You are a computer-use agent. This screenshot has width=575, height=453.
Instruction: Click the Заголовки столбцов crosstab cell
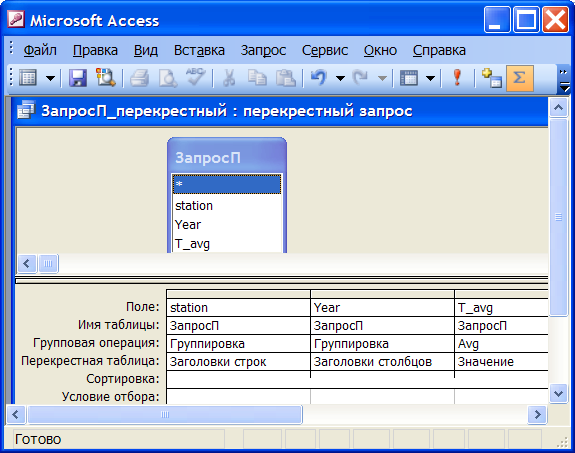[382, 362]
